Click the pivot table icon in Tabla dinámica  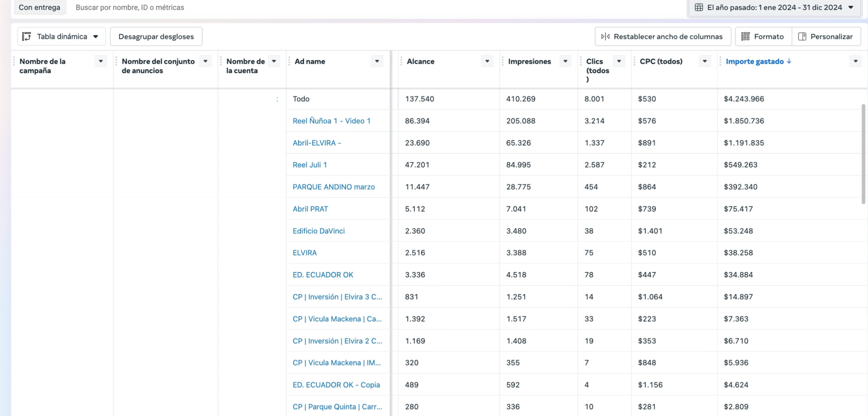26,37
